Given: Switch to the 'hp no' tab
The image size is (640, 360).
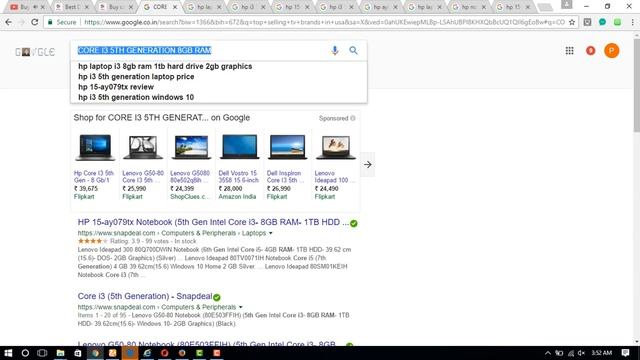Looking at the screenshot, I should 468,7.
